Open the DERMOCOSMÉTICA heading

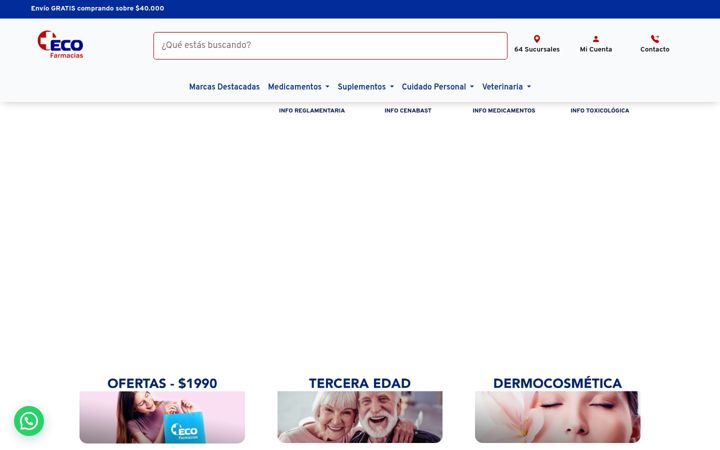pyautogui.click(x=557, y=383)
